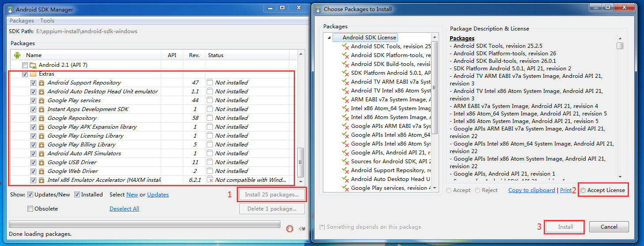
Task: Open the Packages menu
Action: (x=22, y=21)
